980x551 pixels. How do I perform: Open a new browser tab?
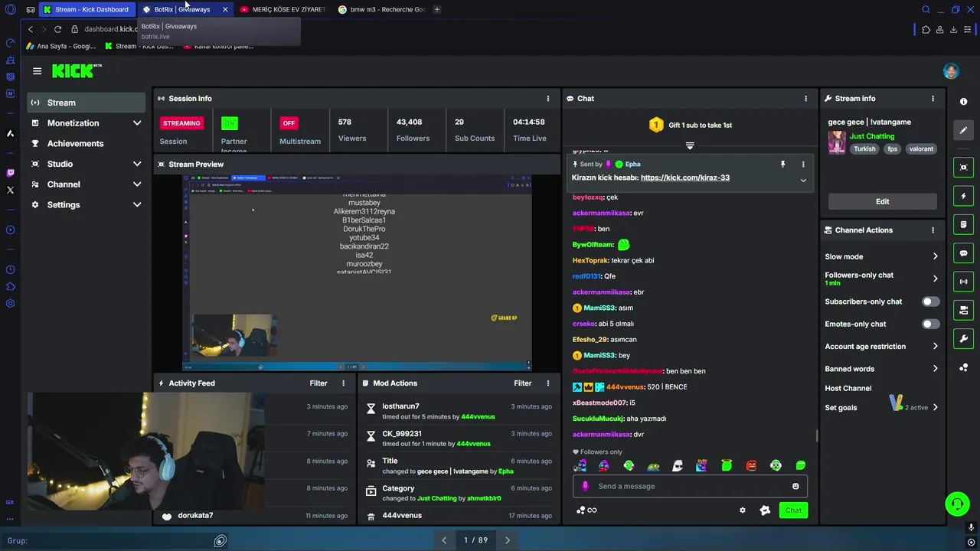pyautogui.click(x=436, y=9)
